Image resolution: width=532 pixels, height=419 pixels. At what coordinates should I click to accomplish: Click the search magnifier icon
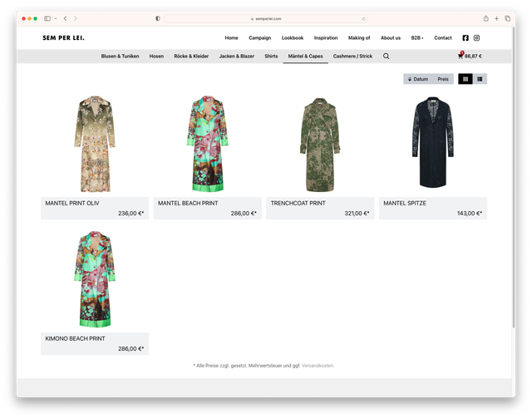[x=386, y=57]
